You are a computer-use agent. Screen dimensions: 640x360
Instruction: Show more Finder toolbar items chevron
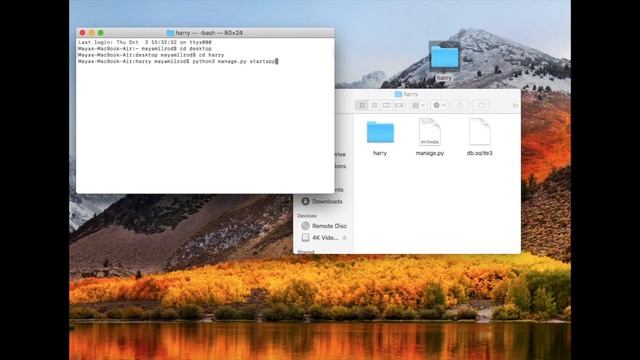tap(515, 106)
